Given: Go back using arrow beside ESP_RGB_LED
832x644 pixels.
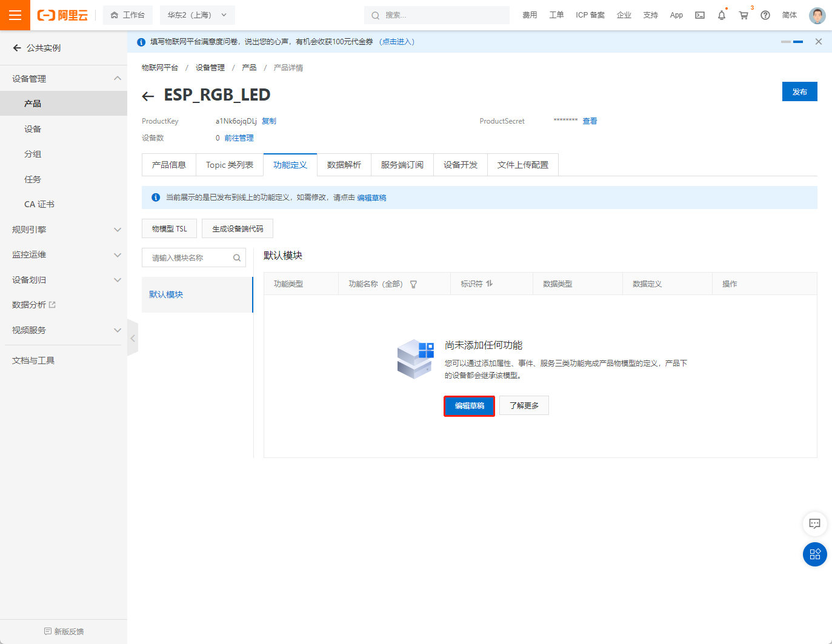Looking at the screenshot, I should tap(148, 96).
